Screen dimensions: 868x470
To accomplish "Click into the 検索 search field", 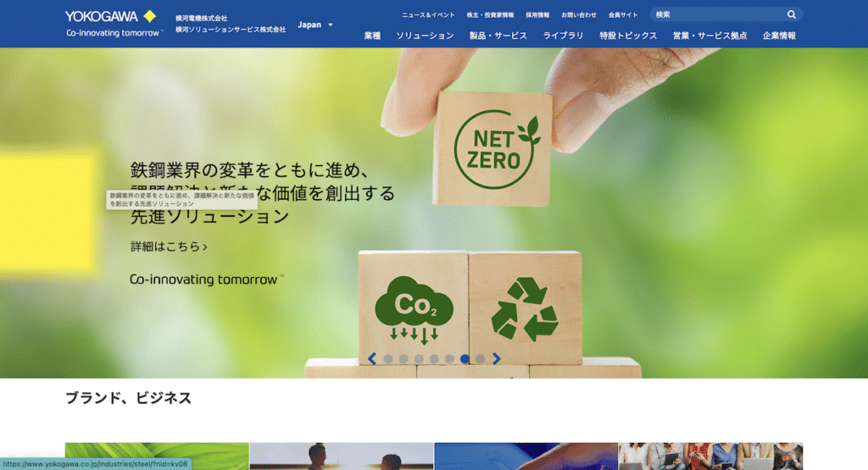I will point(719,14).
